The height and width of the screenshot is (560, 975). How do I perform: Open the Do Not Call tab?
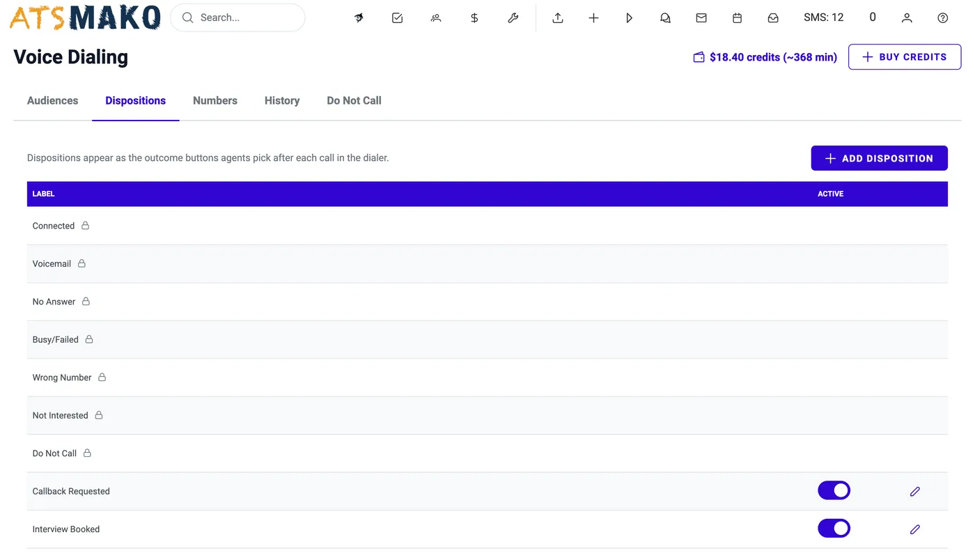pyautogui.click(x=354, y=101)
